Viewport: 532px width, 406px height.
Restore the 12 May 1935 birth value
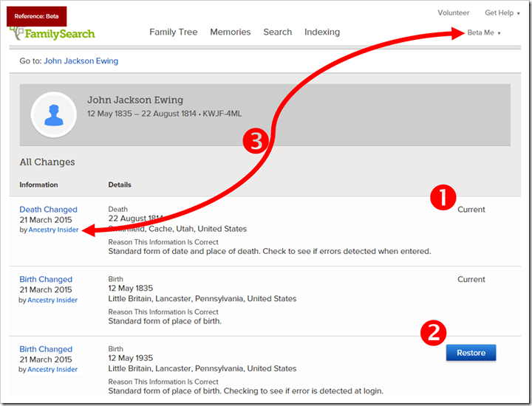coord(471,353)
